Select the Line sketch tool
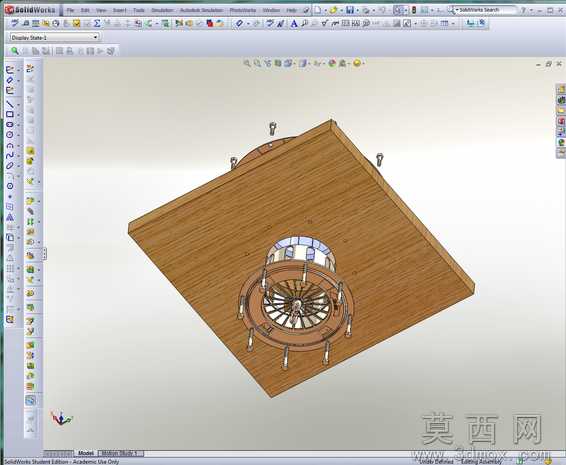Screen dimensions: 566x465 pyautogui.click(x=10, y=104)
